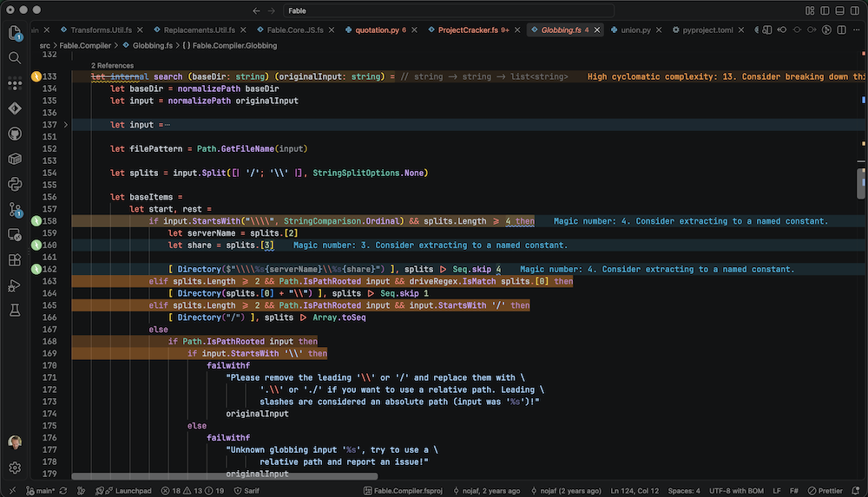Click the 2 References code lens
This screenshot has width=868, height=497.
[112, 65]
